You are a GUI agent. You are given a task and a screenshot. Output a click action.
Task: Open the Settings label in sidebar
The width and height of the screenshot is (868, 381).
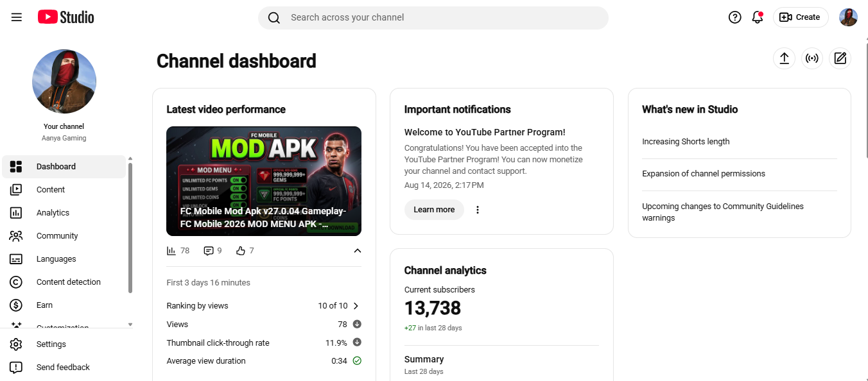tap(51, 344)
